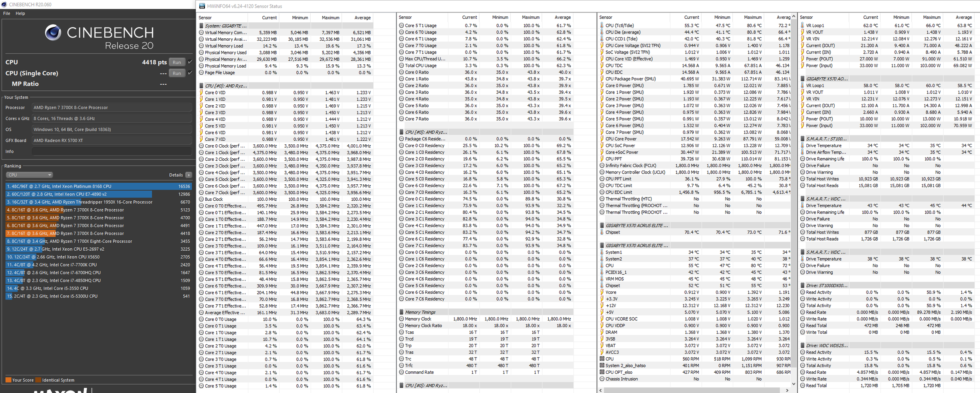
Task: Click the icon beside Memory Clock Ratio
Action: coord(401,325)
